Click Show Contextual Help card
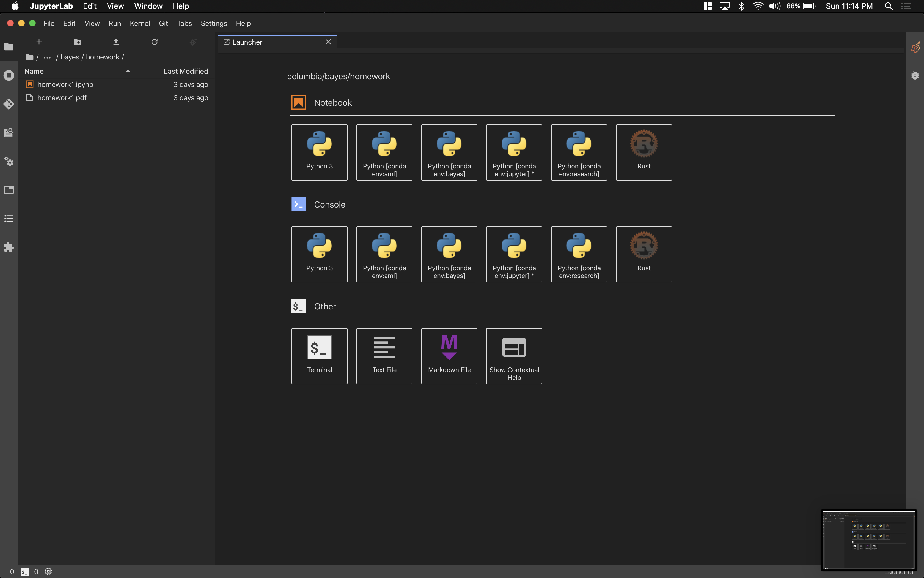 coord(514,356)
